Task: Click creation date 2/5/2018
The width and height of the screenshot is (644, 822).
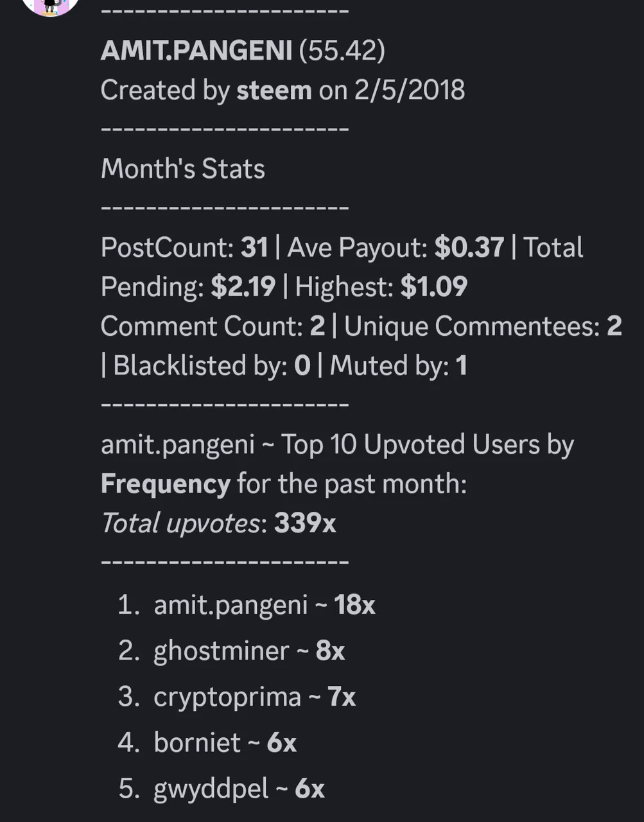Action: pos(410,90)
